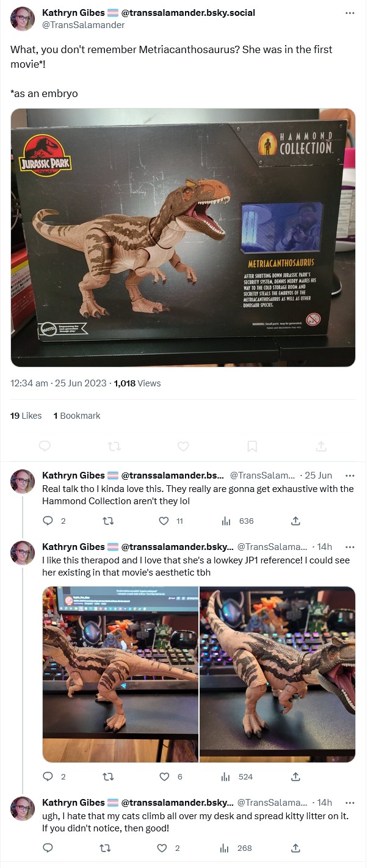Click the share icon under the main tweet
Viewport: 376px width, 868px height.
(x=321, y=447)
